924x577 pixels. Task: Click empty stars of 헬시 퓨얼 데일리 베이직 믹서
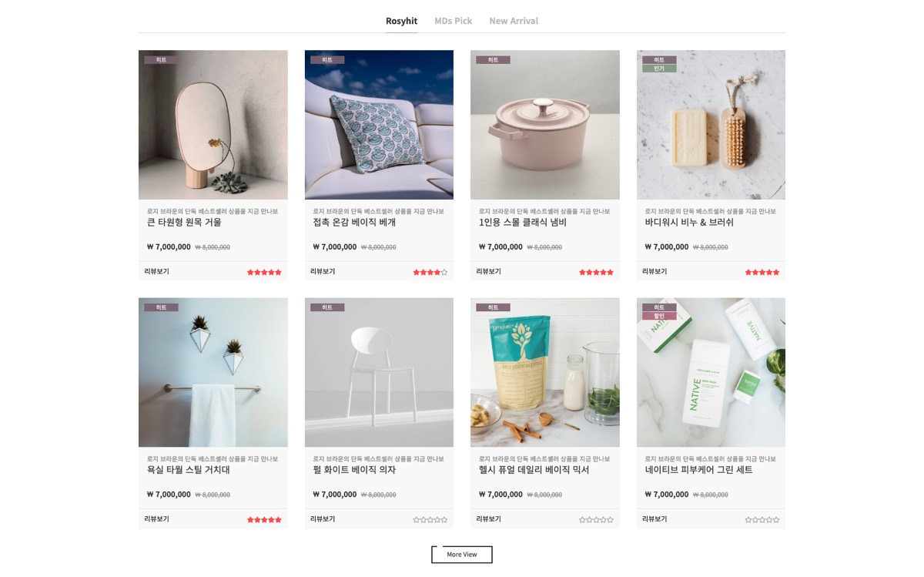596,520
